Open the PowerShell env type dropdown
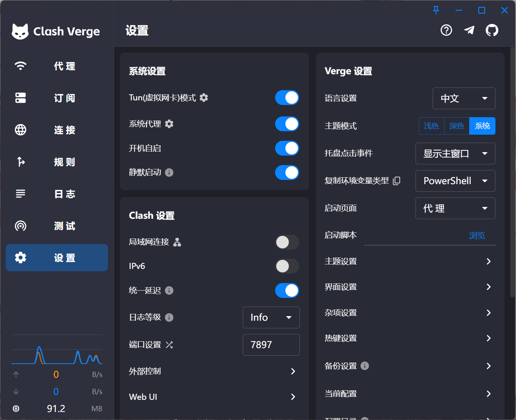516x420 pixels. pos(455,181)
